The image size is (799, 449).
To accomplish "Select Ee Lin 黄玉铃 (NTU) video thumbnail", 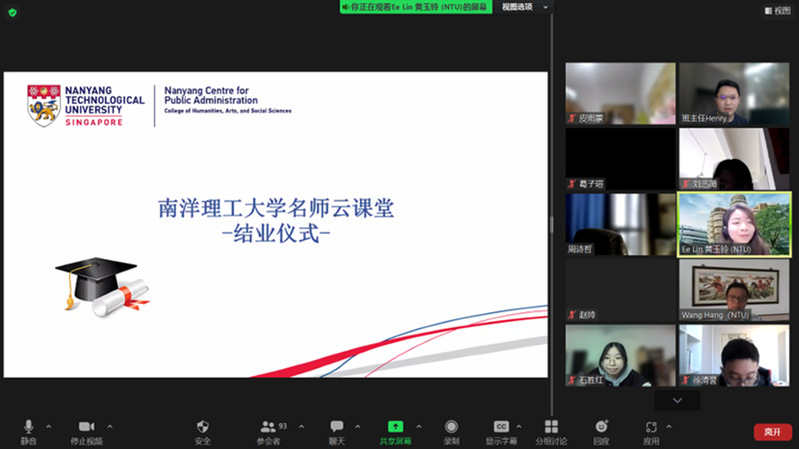I will tap(734, 224).
